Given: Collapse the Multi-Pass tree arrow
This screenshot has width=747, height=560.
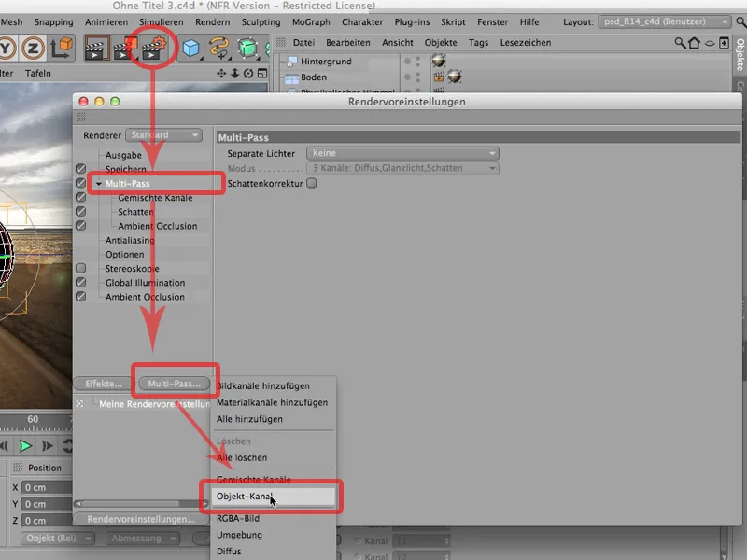Looking at the screenshot, I should (x=99, y=183).
